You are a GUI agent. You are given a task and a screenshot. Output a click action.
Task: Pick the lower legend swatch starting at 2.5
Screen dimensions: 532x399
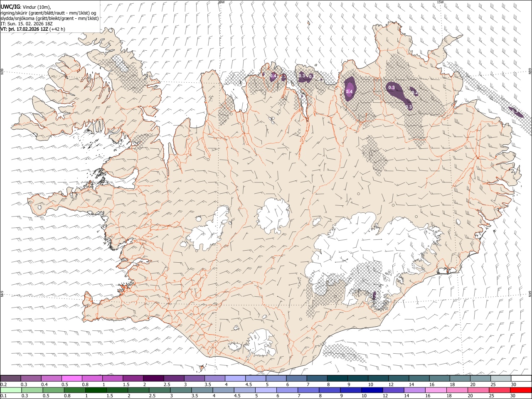click(x=159, y=390)
